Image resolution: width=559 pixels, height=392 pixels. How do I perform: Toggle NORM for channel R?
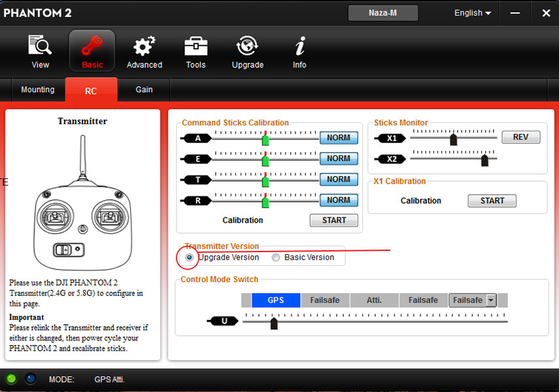[x=339, y=200]
